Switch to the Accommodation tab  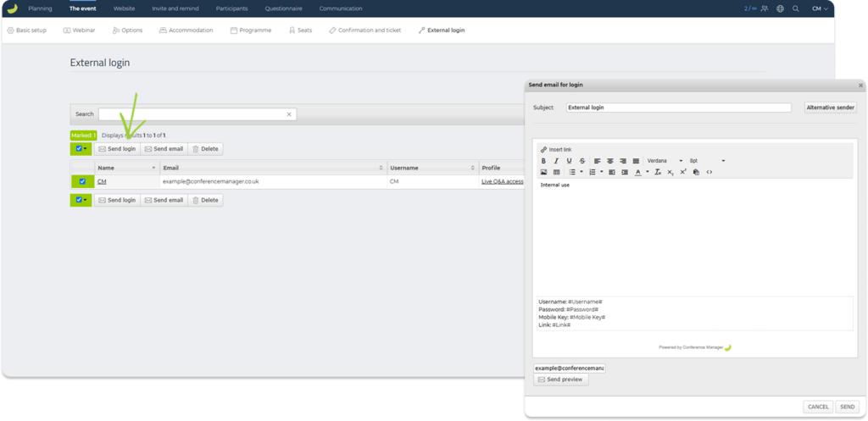[186, 30]
